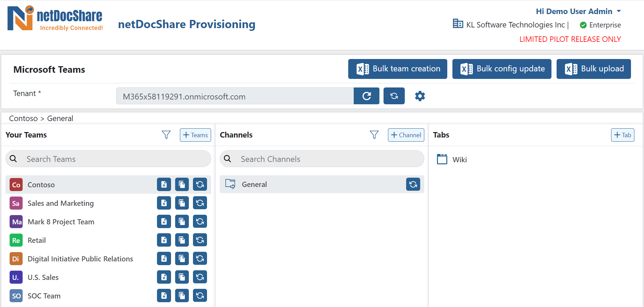Click the Bulk config update button
Image resolution: width=644 pixels, height=307 pixels.
pyautogui.click(x=502, y=69)
